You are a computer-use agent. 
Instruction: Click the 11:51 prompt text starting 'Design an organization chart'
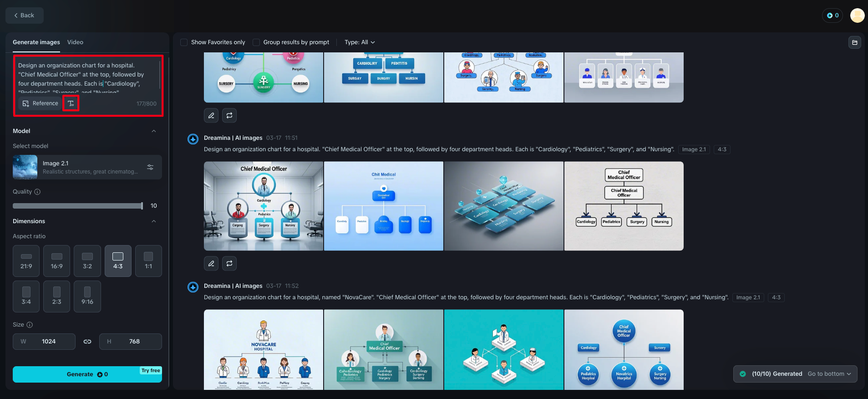tap(439, 149)
